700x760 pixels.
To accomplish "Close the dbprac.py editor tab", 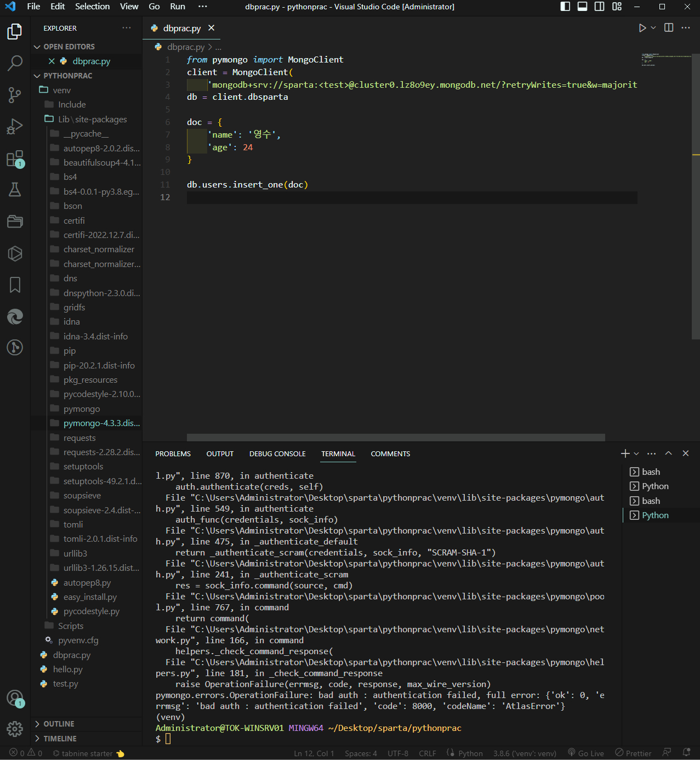I will (x=212, y=28).
